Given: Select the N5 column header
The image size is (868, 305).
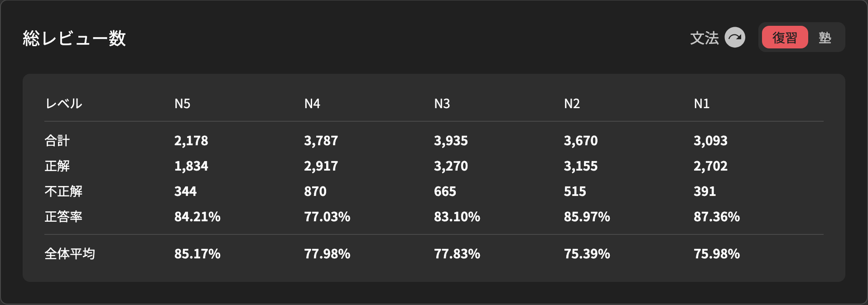Looking at the screenshot, I should click(182, 104).
